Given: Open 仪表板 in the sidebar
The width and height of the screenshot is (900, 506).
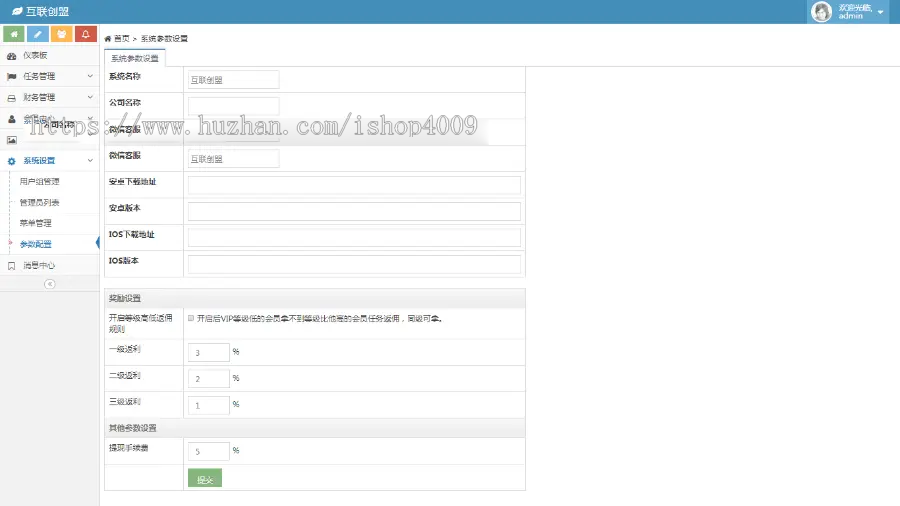Looking at the screenshot, I should [x=35, y=56].
